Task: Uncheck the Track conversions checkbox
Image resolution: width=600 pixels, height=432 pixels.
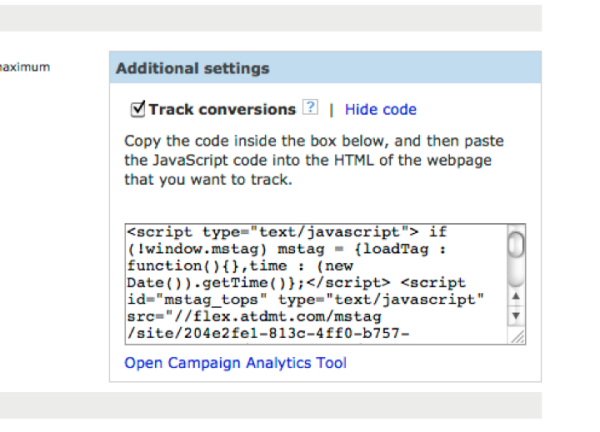Action: [137, 109]
